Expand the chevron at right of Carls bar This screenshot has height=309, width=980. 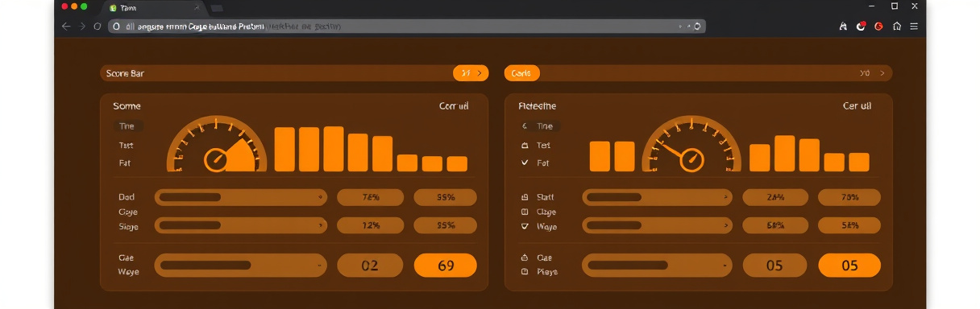click(x=882, y=73)
